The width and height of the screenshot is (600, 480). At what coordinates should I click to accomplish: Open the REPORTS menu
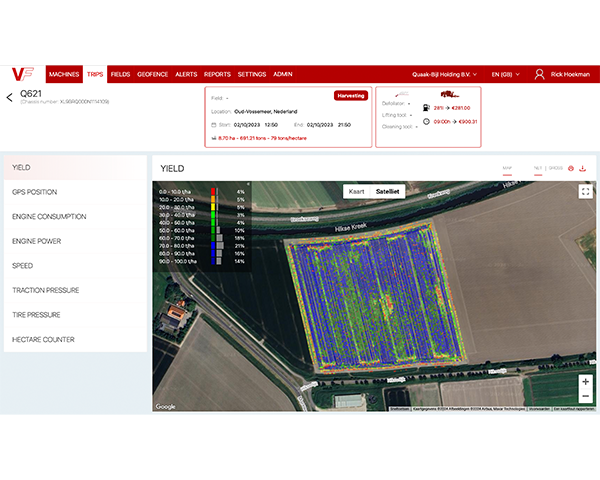coord(217,74)
